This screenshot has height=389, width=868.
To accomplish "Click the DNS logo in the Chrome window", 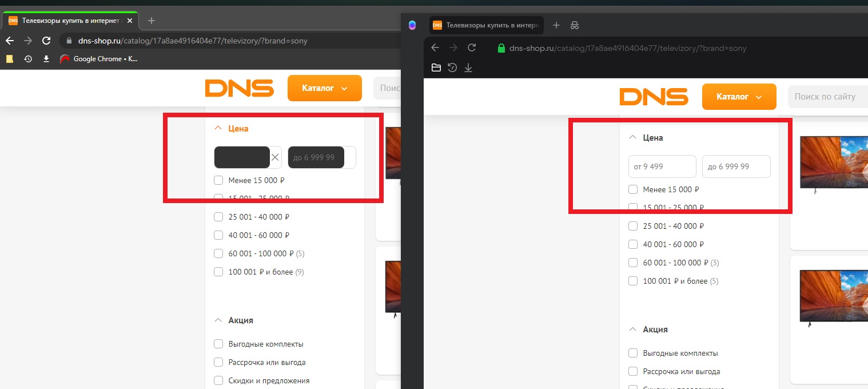I will point(240,88).
